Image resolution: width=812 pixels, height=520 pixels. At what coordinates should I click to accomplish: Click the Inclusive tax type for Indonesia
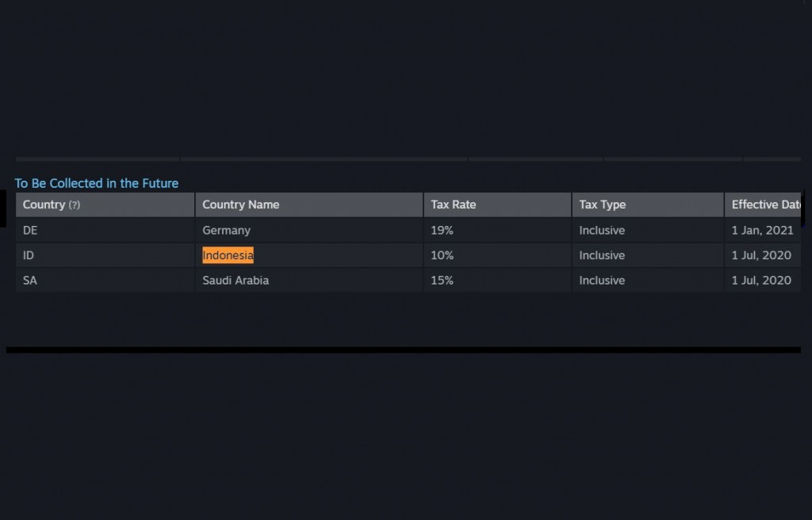(x=601, y=255)
